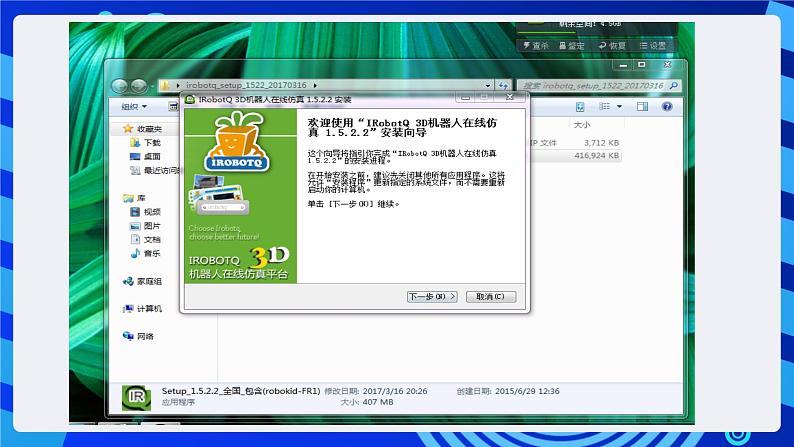Expand the address bar history dropdown
This screenshot has width=794, height=447.
(x=488, y=86)
